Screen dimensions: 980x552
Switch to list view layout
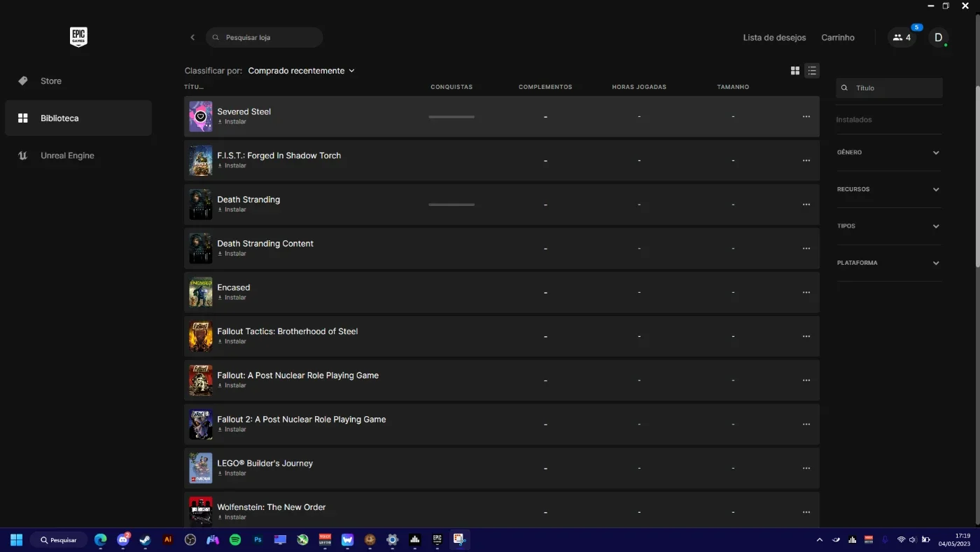(x=812, y=71)
